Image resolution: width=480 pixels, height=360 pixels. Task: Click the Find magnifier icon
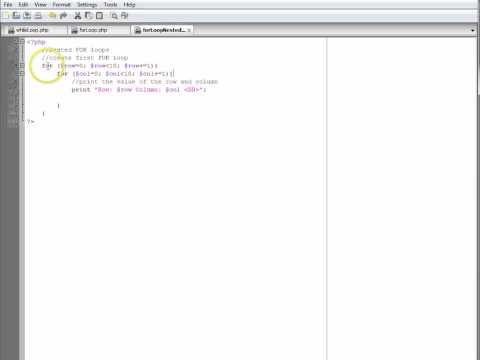pyautogui.click(x=114, y=16)
